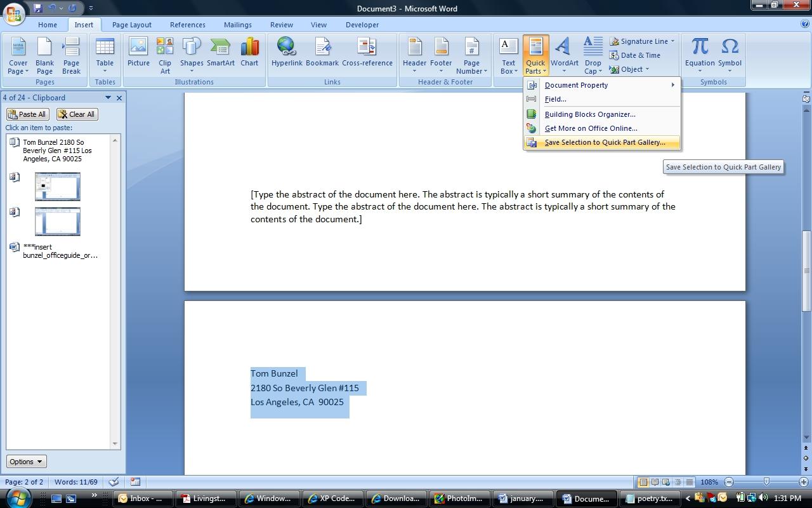Image resolution: width=812 pixels, height=508 pixels.
Task: Insert a SmartArt graphic
Action: [220, 54]
